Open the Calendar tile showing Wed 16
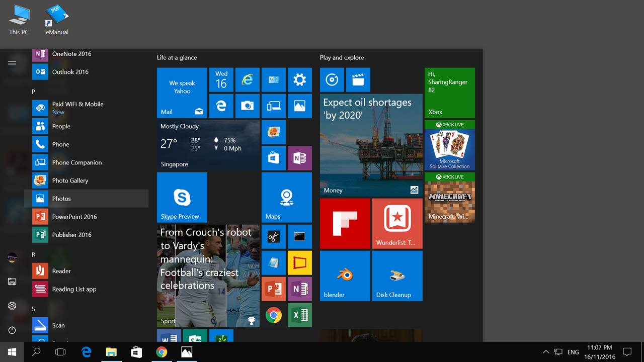Screen dimensions: 644x362 [221, 80]
